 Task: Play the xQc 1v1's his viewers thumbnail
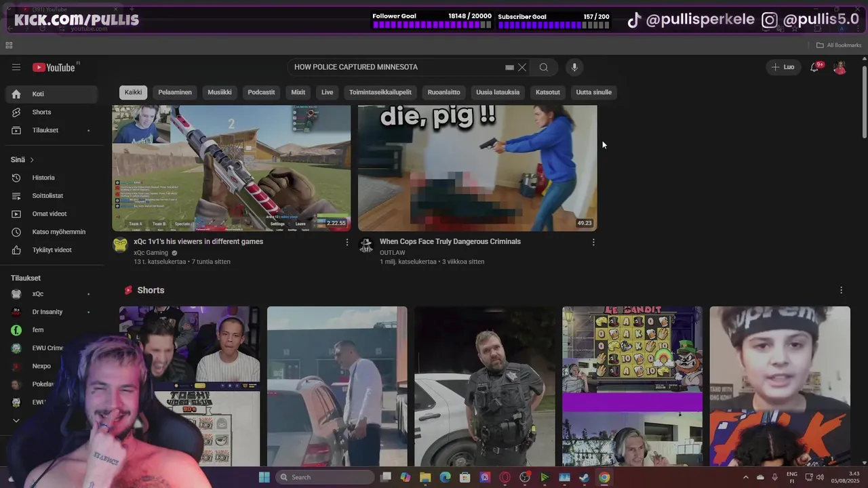(x=231, y=168)
